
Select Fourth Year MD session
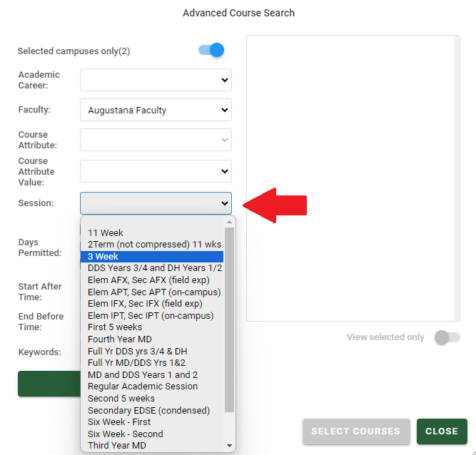pyautogui.click(x=120, y=339)
